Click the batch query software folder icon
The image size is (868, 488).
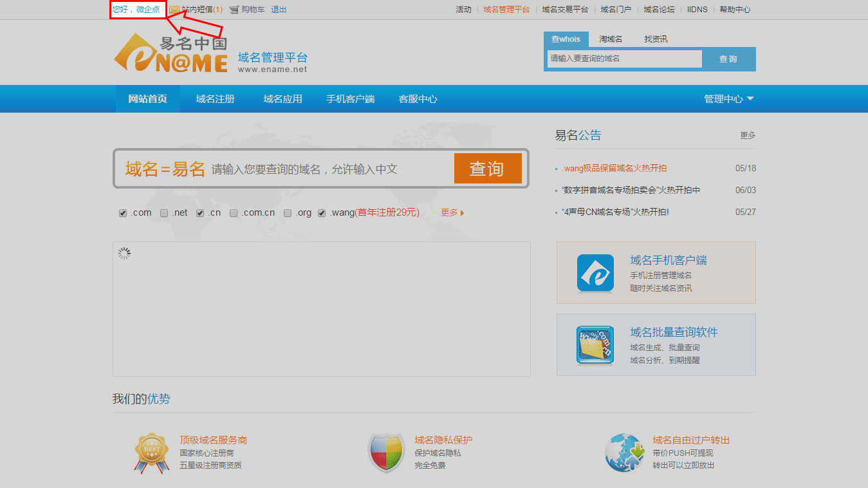[x=595, y=345]
